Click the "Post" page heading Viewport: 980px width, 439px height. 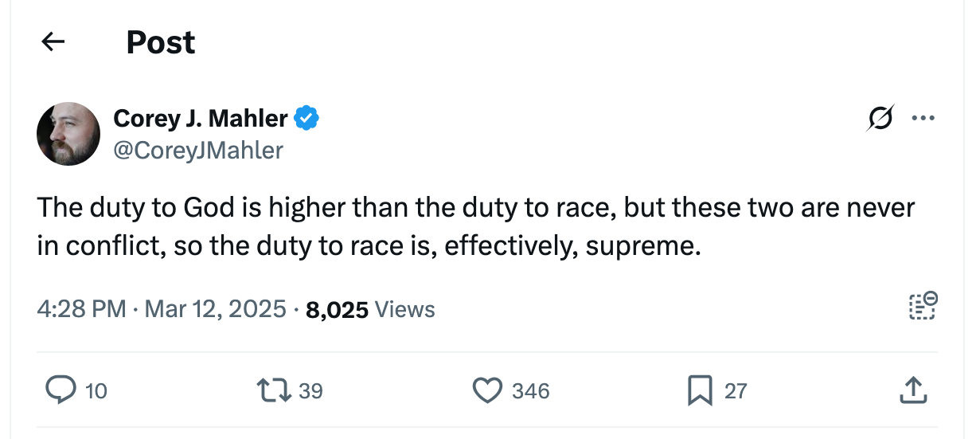(160, 42)
